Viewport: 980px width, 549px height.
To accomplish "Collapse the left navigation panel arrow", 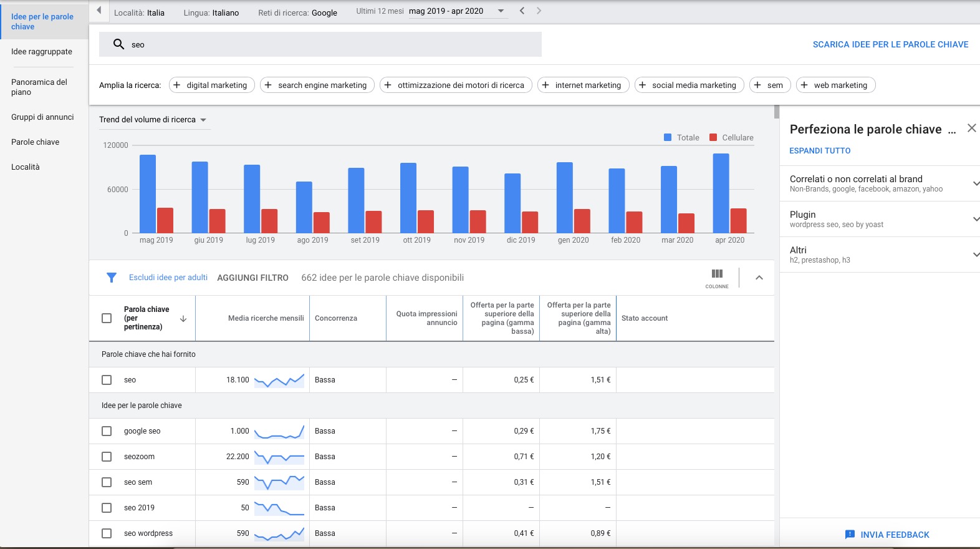I will coord(98,11).
